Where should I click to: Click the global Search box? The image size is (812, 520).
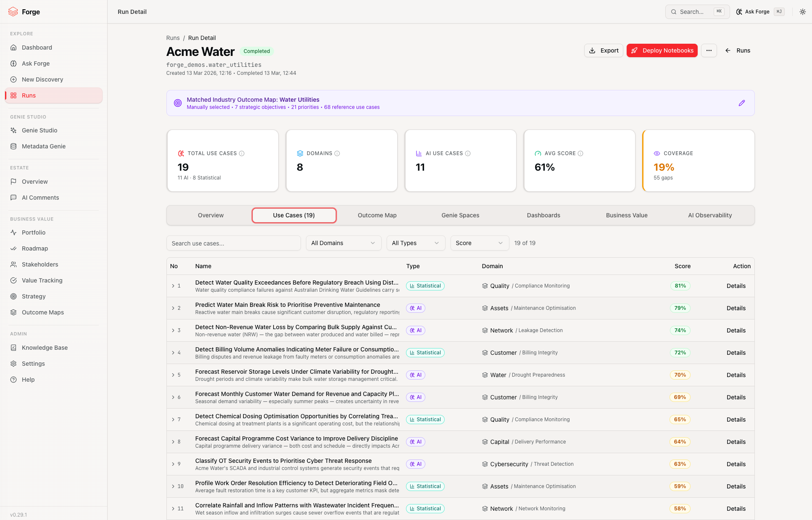tap(697, 12)
